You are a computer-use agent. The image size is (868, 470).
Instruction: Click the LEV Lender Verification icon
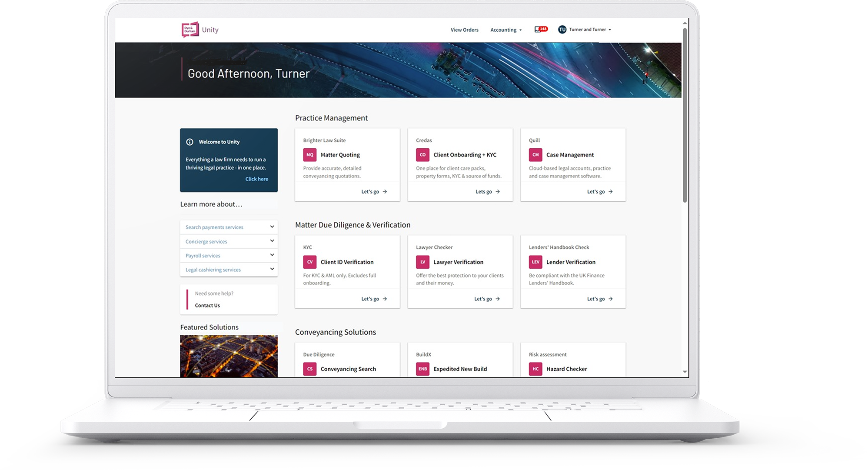[x=535, y=262]
